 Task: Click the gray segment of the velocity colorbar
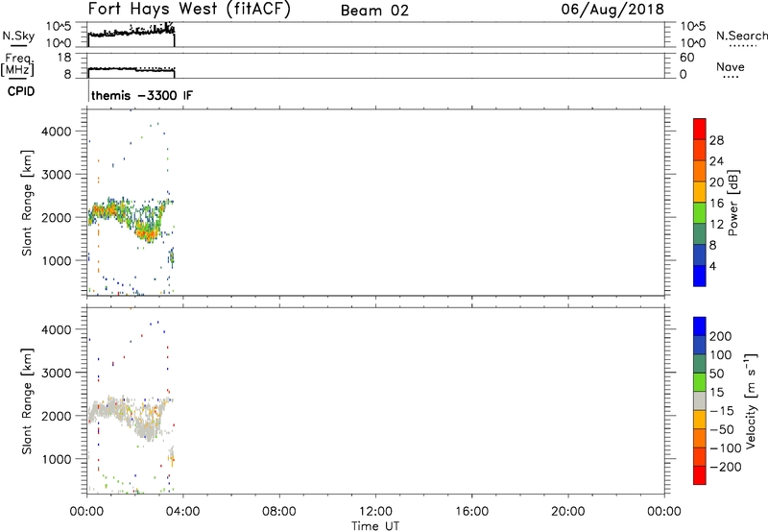700,400
